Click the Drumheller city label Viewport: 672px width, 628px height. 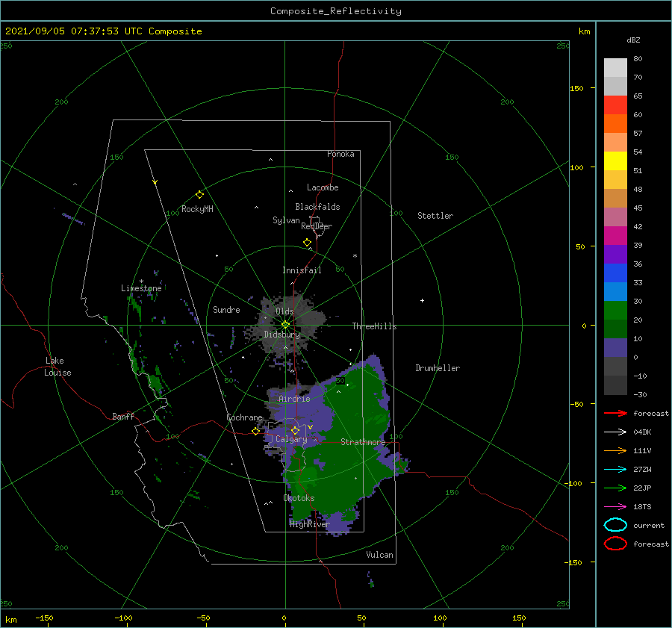[x=438, y=368]
